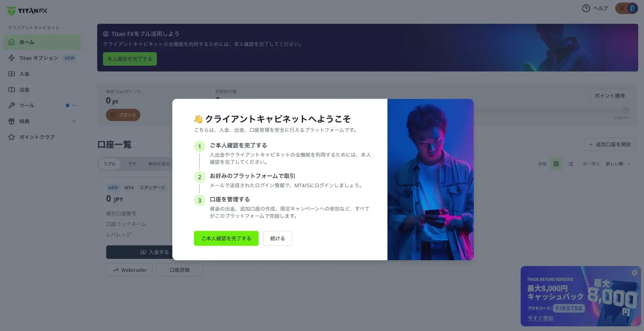The height and width of the screenshot is (331, 644).
Task: Click the ブロンズ tier badge
Action: 123,115
